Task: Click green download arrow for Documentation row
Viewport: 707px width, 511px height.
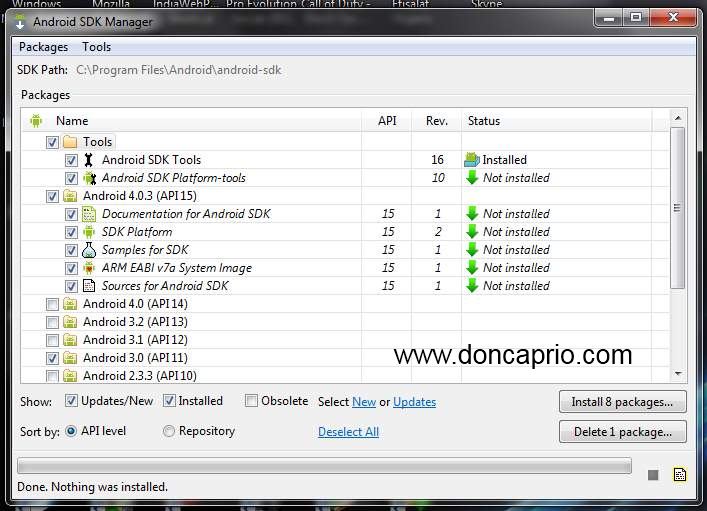Action: coord(472,214)
